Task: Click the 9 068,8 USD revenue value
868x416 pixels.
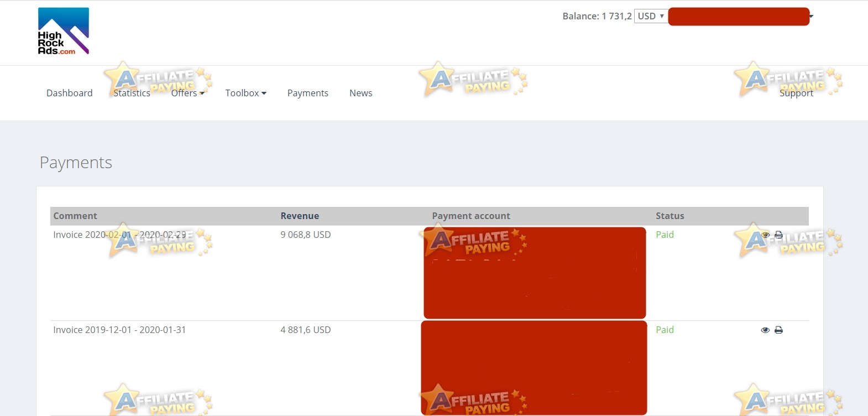Action: pos(306,235)
